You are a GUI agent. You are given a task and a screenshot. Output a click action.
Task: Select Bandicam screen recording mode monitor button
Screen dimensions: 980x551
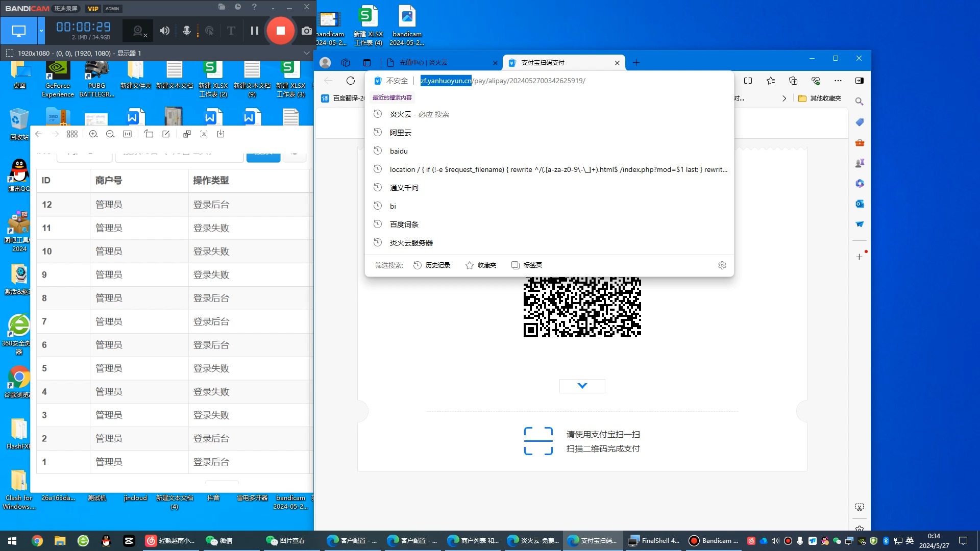click(19, 31)
